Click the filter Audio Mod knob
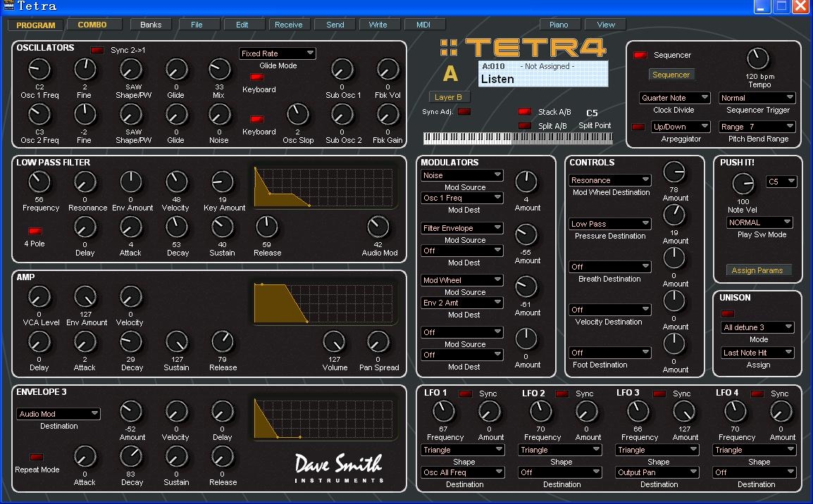813x504 pixels. point(378,227)
